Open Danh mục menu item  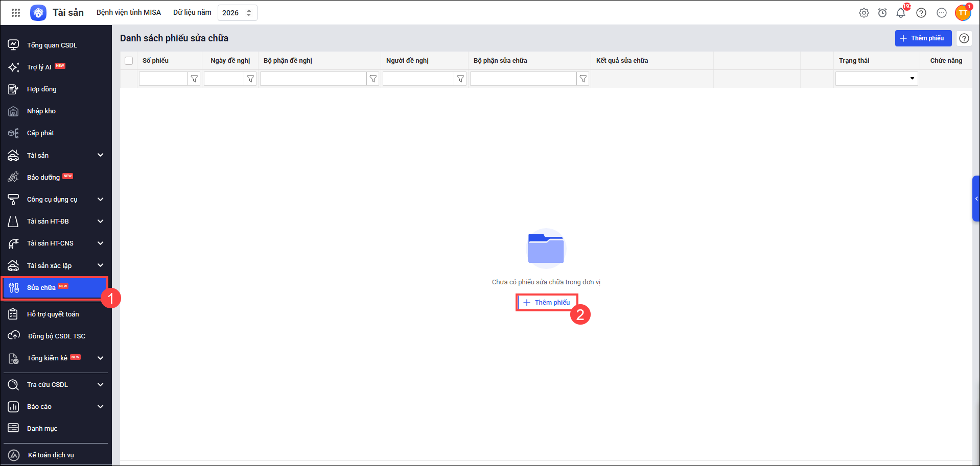click(x=42, y=428)
